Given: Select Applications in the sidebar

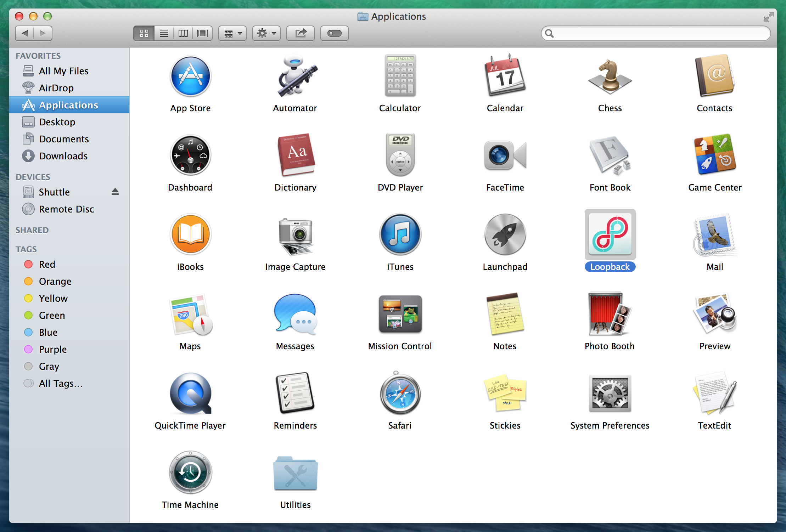Looking at the screenshot, I should [x=69, y=105].
